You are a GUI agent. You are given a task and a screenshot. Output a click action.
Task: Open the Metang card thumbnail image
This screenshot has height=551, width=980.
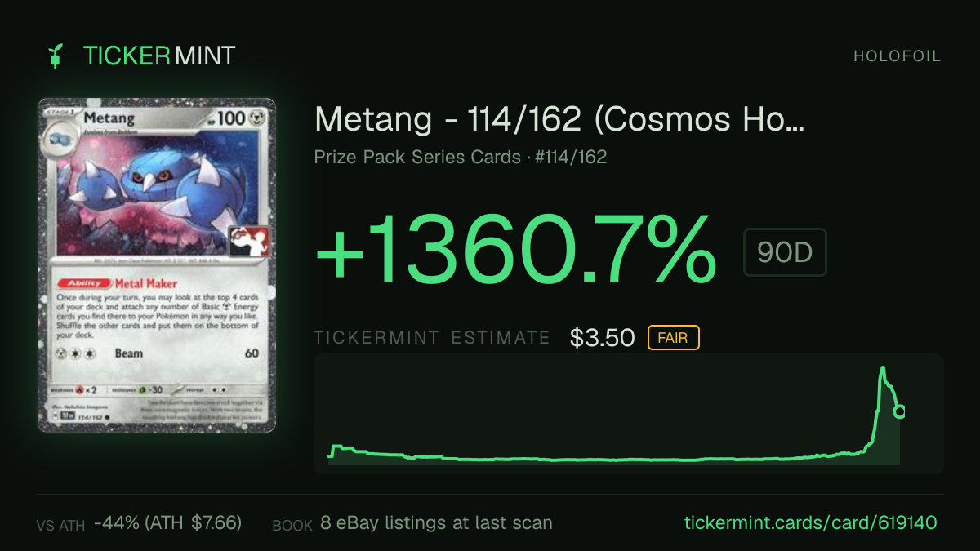pyautogui.click(x=157, y=265)
